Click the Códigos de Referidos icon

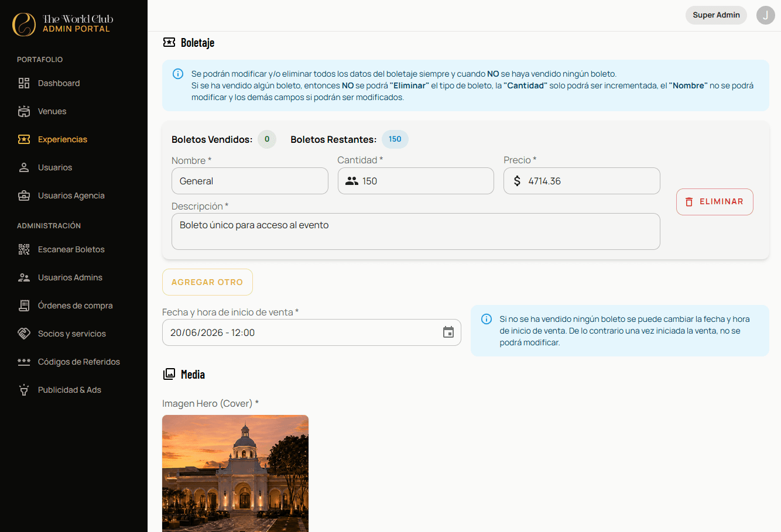pos(24,362)
